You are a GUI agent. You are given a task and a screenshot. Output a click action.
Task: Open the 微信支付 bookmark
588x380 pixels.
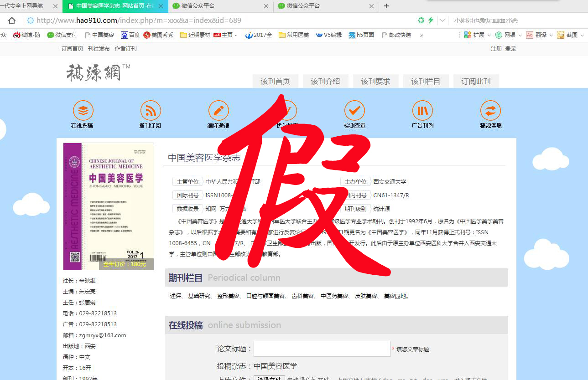coord(62,35)
